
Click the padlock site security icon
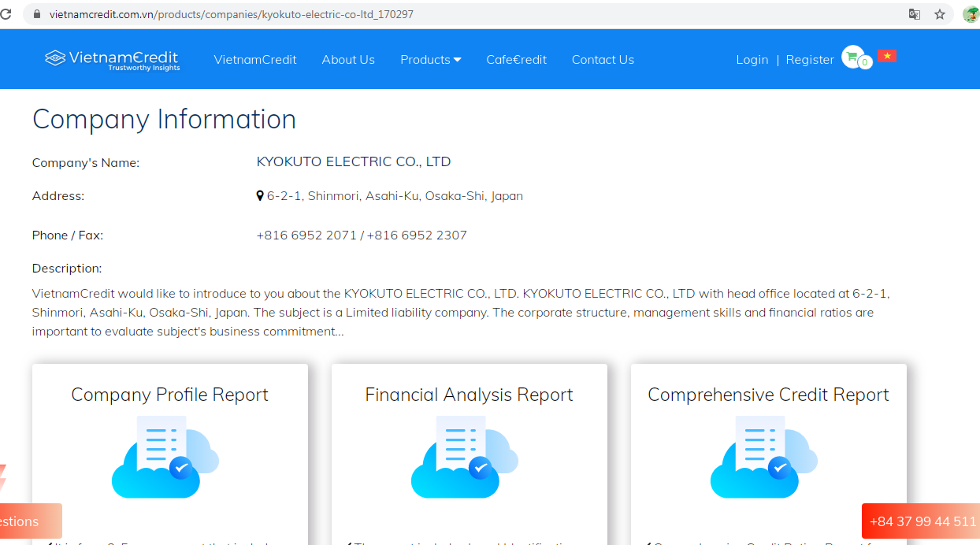(x=37, y=14)
